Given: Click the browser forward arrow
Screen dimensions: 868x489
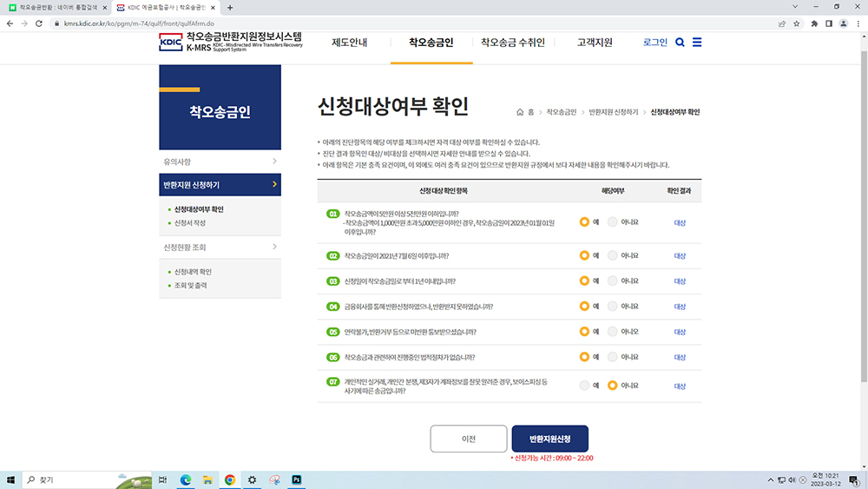Looking at the screenshot, I should [x=23, y=23].
